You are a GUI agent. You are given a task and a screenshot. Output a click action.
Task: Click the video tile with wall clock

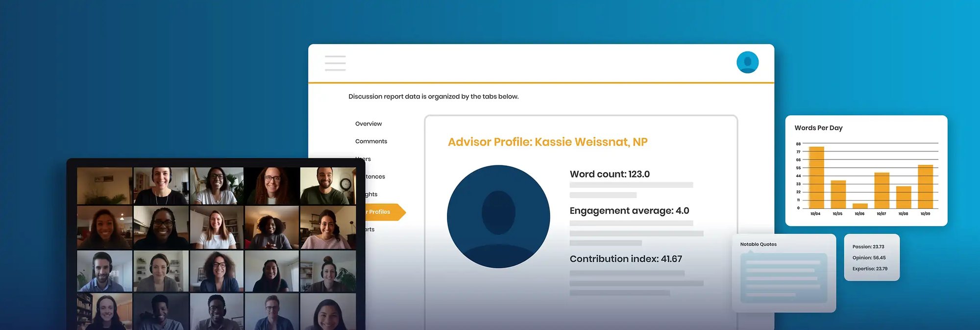(328, 186)
